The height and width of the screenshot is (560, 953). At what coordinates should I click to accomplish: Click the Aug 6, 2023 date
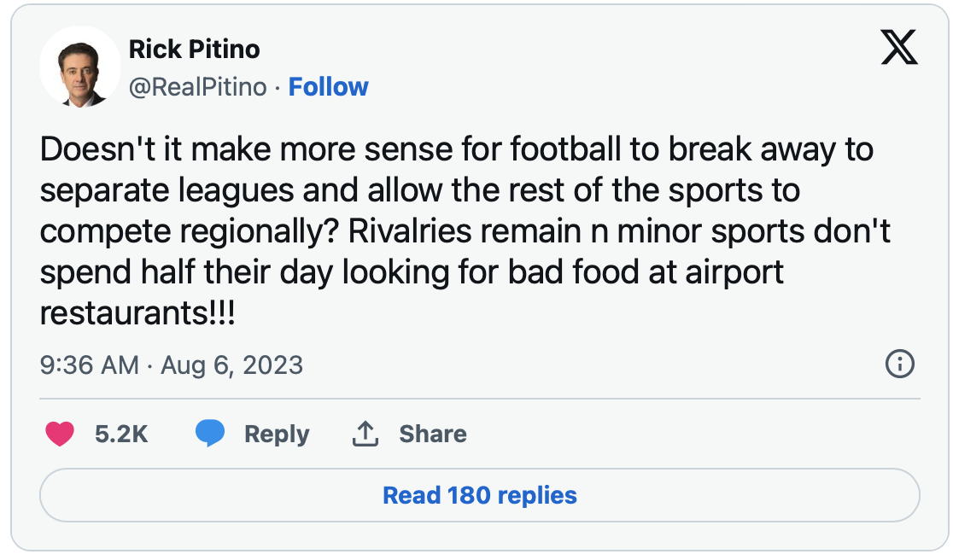pos(231,366)
